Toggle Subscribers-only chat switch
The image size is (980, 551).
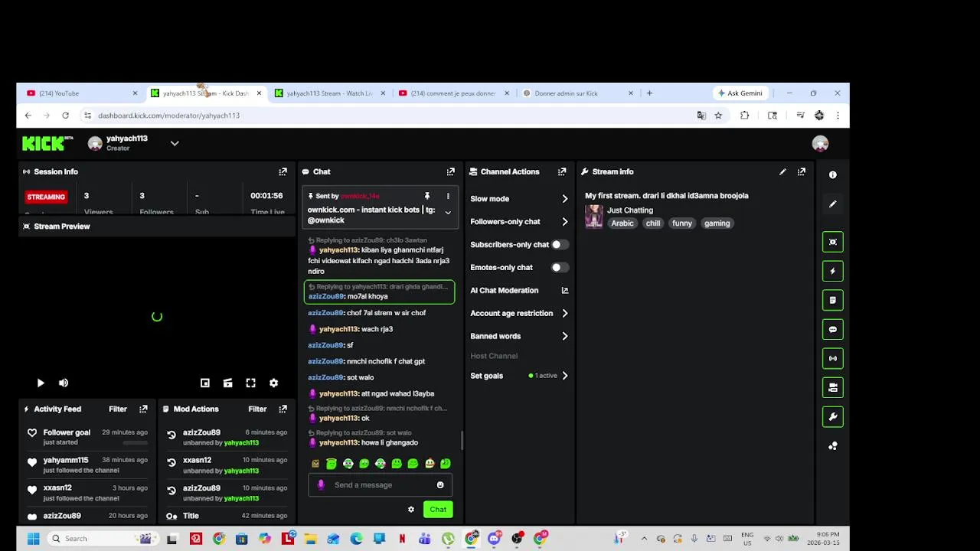pyautogui.click(x=560, y=244)
